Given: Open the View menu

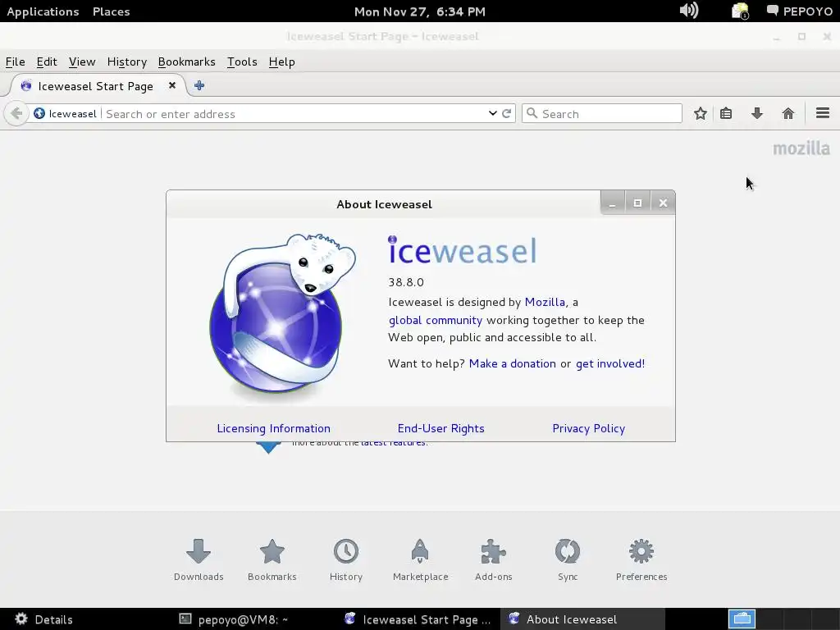Looking at the screenshot, I should (82, 62).
